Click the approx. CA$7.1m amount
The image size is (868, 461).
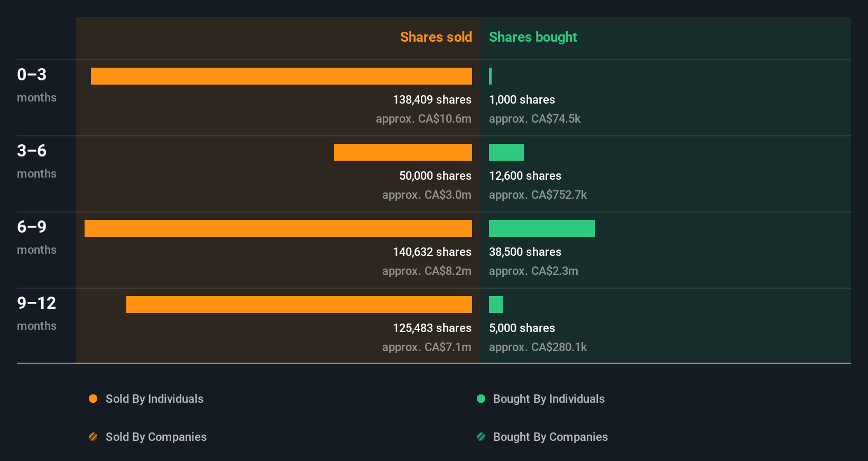coord(427,347)
